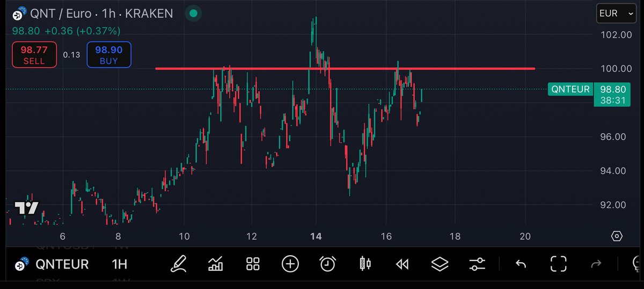Tap the 6 date axis label
This screenshot has height=289, width=644.
[63, 236]
